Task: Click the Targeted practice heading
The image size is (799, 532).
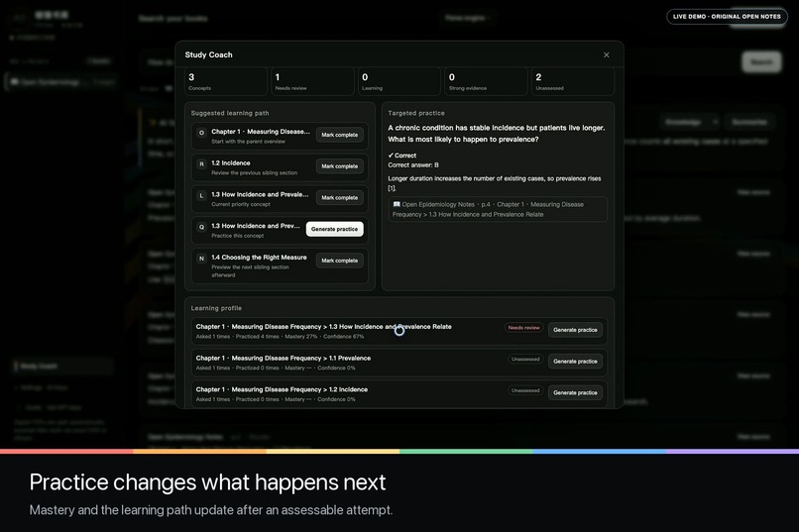Action: click(416, 113)
